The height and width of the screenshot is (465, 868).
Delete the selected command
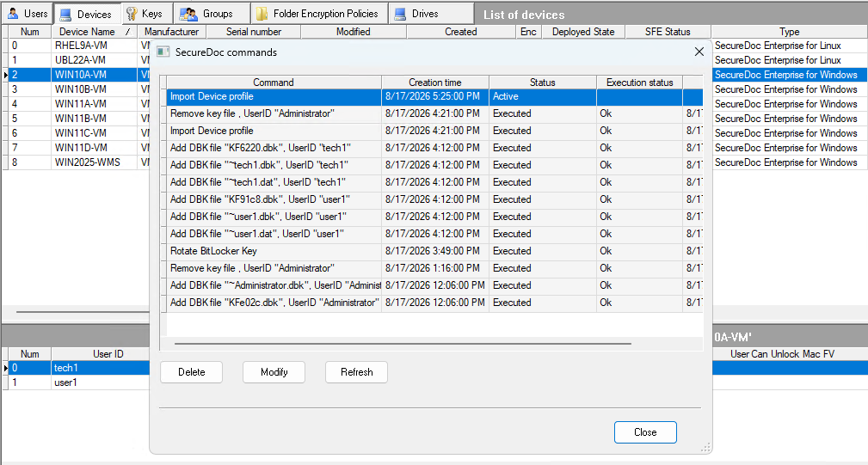click(192, 372)
